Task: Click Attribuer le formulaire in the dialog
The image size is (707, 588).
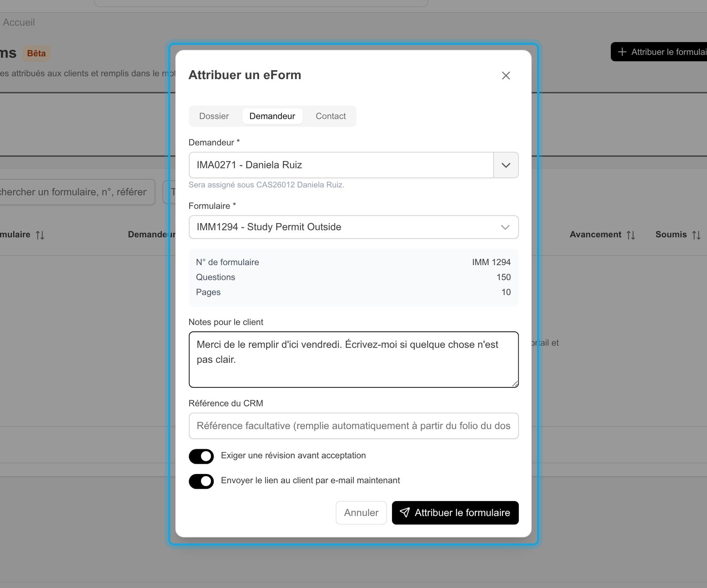Action: [x=455, y=513]
